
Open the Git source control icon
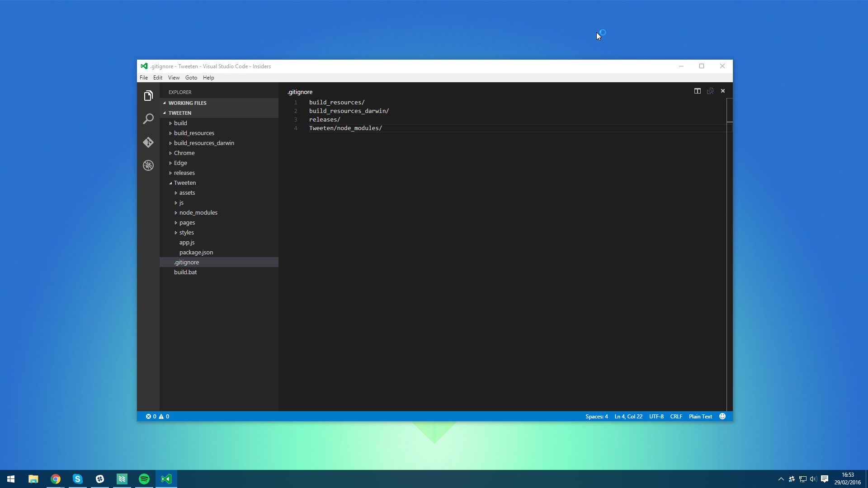(148, 142)
